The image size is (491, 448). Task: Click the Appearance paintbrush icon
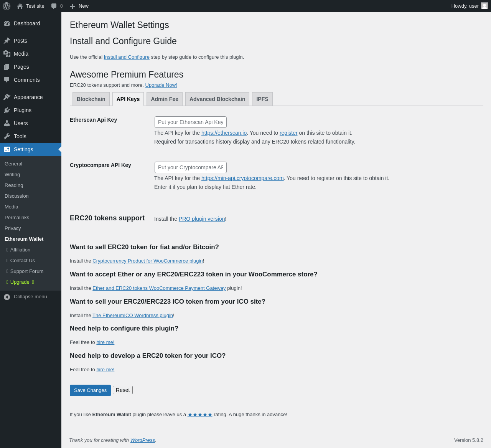pyautogui.click(x=7, y=97)
